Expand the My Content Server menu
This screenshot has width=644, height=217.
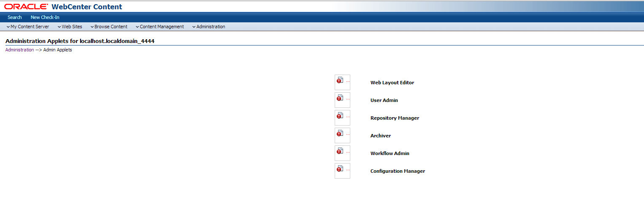(x=28, y=27)
